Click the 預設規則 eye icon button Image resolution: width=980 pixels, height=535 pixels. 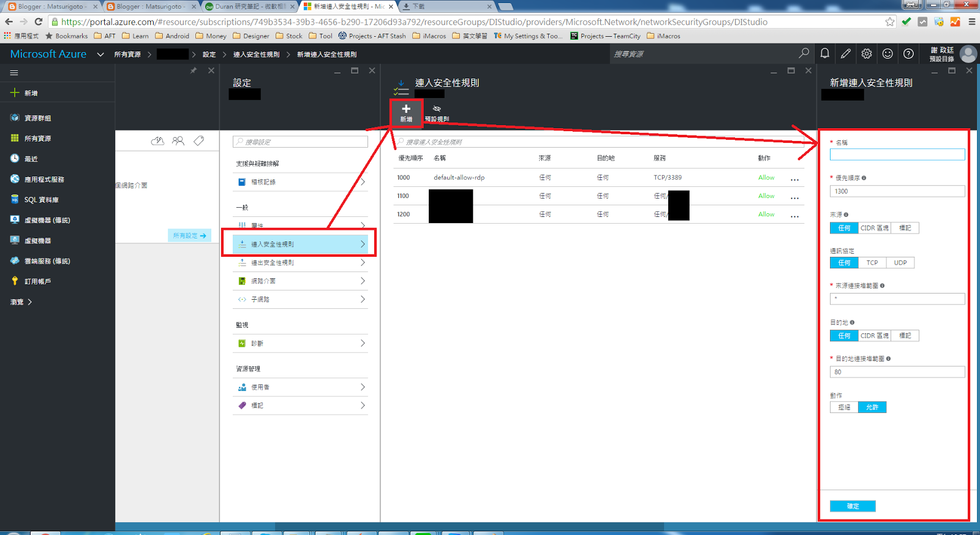pyautogui.click(x=437, y=113)
